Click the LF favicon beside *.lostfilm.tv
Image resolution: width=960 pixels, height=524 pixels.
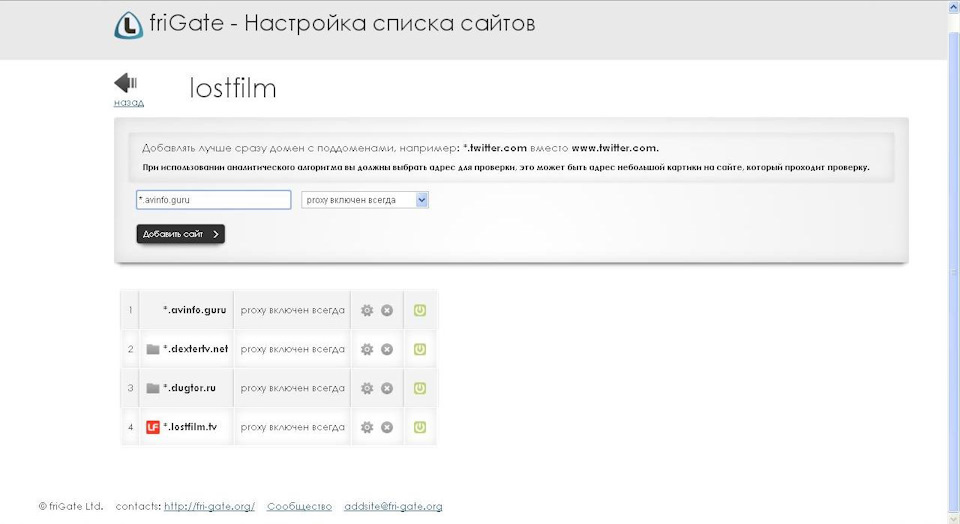(x=153, y=427)
